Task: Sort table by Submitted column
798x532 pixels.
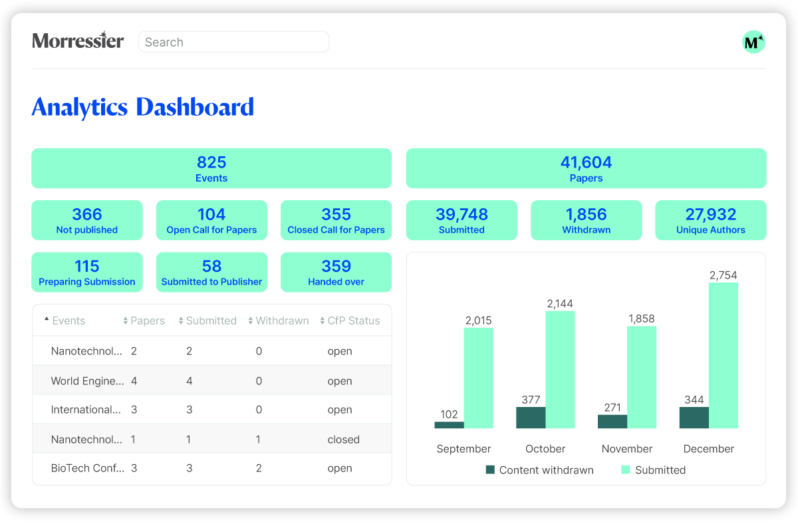Action: tap(207, 321)
